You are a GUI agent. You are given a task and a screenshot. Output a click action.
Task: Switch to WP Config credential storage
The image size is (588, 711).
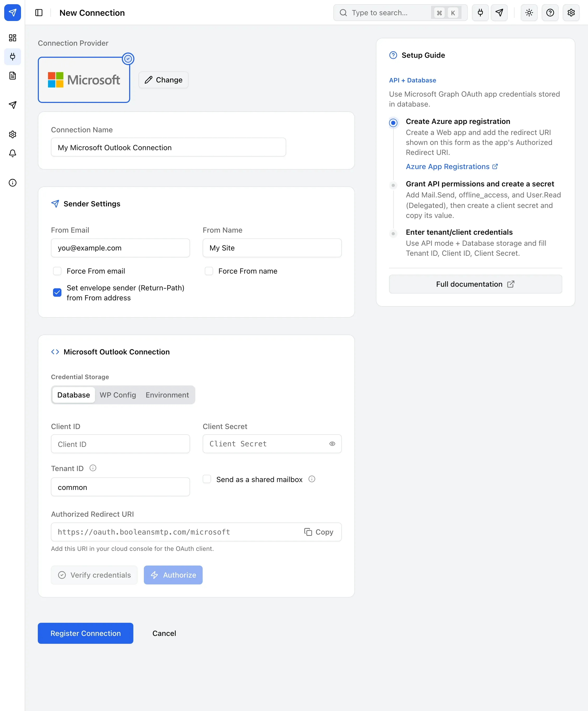[118, 395]
